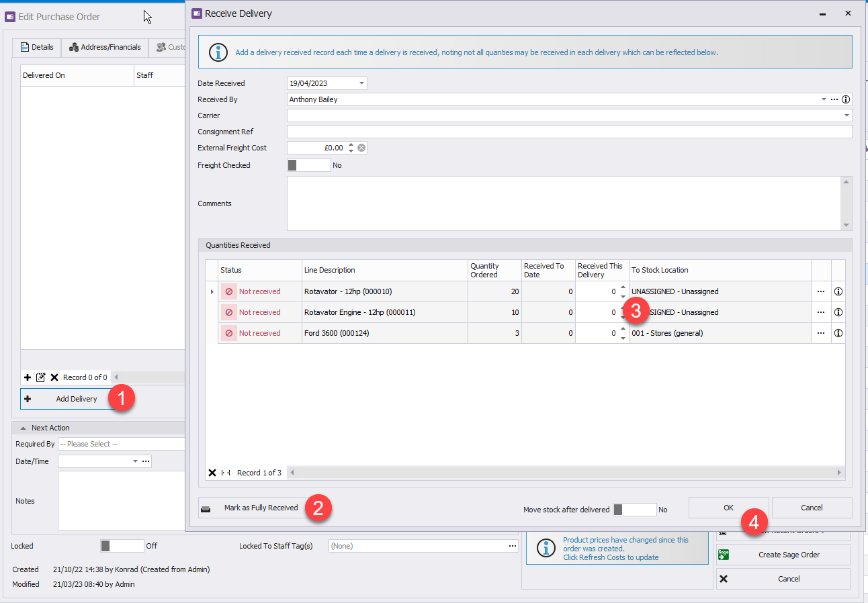
Task: Open Locked To Staff Tag(s) ellipsis
Action: 512,546
